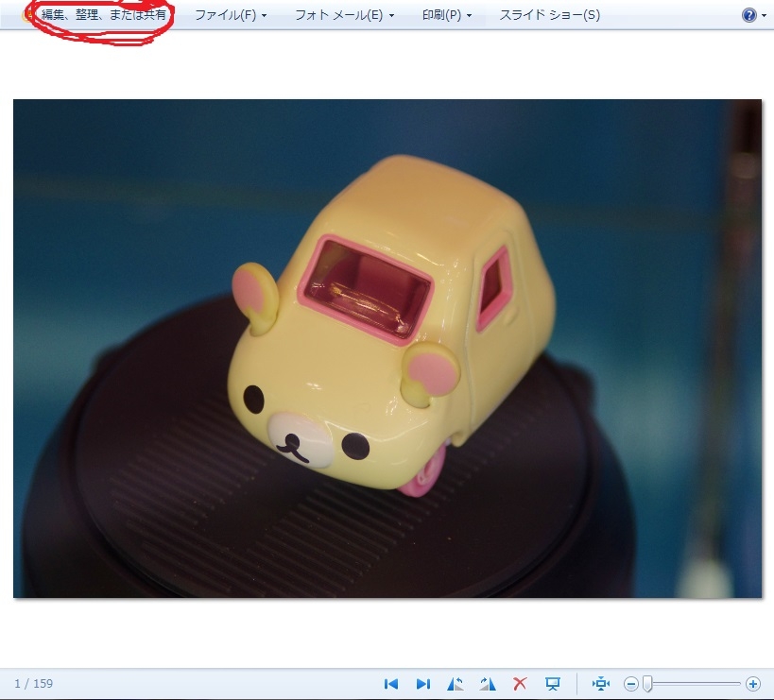Image resolution: width=774 pixels, height=700 pixels.
Task: Expand the arrow beside the help icon
Action: coord(765,16)
